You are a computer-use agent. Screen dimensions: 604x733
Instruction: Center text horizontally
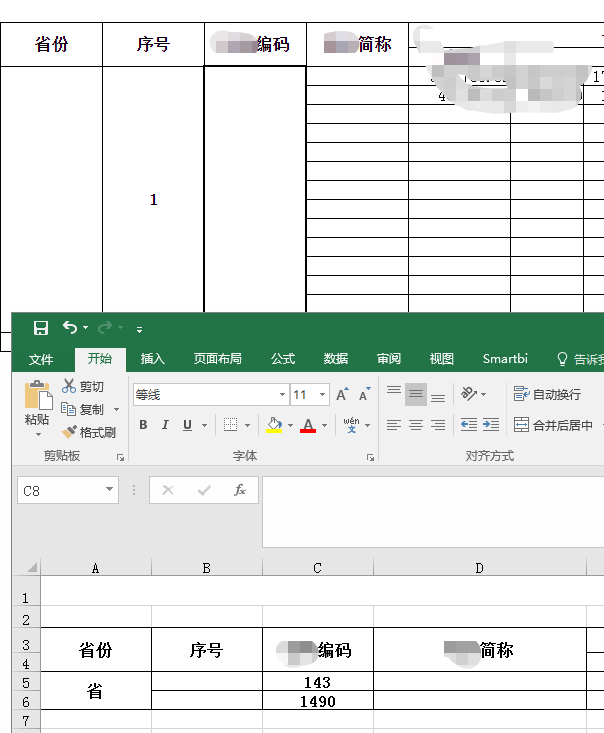416,425
